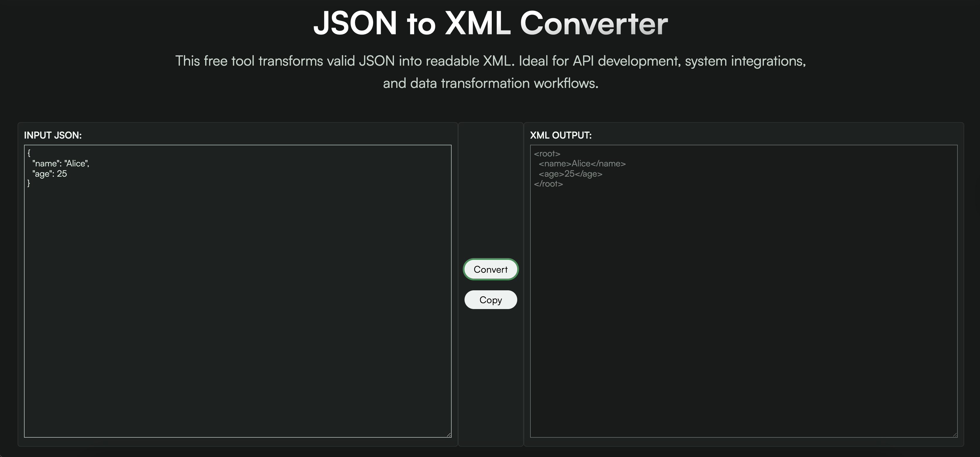The width and height of the screenshot is (980, 457).
Task: Click the closing brace in JSON input
Action: click(29, 183)
